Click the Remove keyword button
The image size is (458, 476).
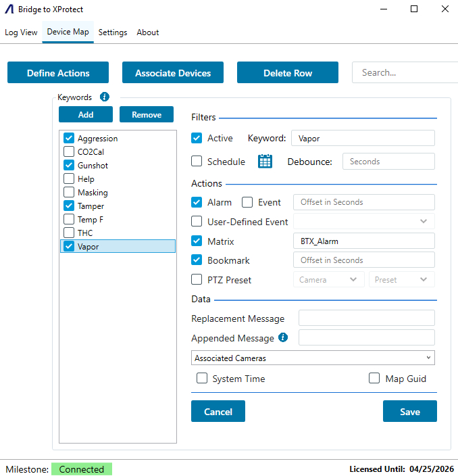pos(147,114)
